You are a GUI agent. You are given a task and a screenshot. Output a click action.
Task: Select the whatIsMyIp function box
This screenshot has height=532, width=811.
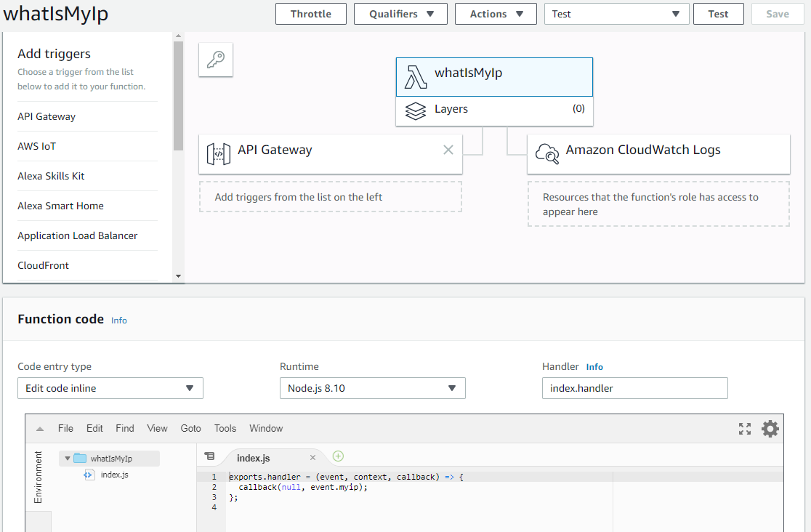[494, 77]
